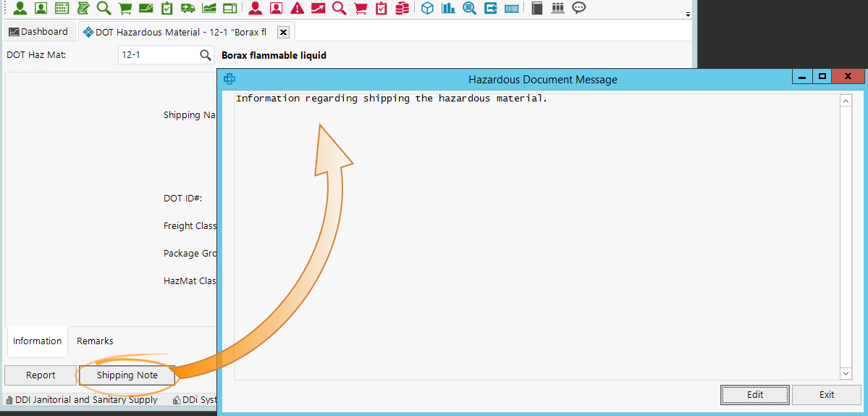Close the DOT Hazardous Material tab
Screen dimensions: 868x416
[284, 32]
